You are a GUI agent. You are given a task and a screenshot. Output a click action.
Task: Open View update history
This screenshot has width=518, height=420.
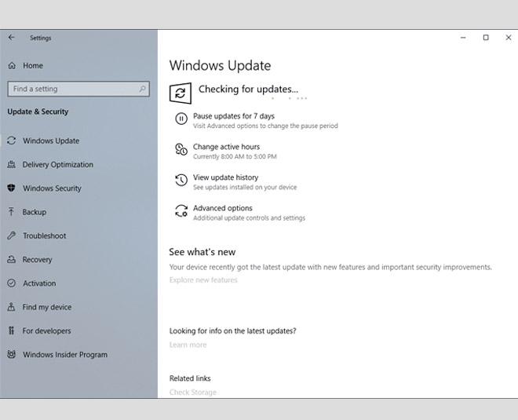225,177
